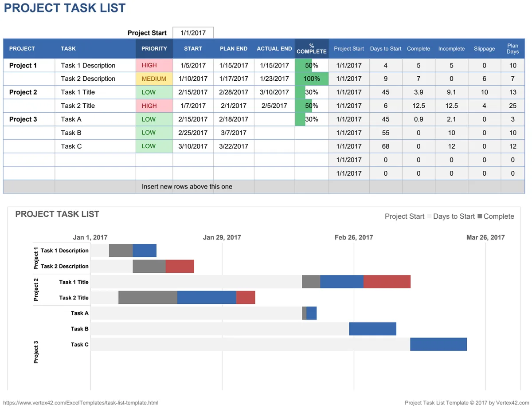This screenshot has width=532, height=409.
Task: Open HIGH priority cell for Task 2 Title
Action: pyautogui.click(x=154, y=106)
